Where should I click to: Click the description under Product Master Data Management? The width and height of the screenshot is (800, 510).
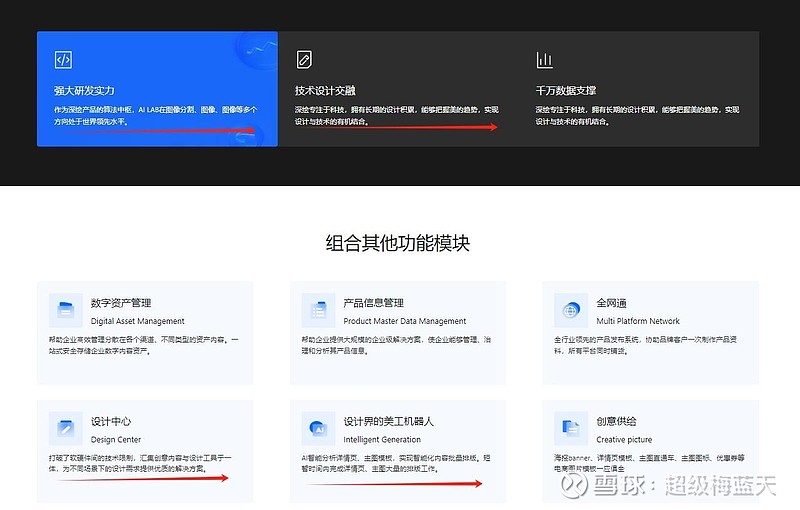pyautogui.click(x=396, y=345)
